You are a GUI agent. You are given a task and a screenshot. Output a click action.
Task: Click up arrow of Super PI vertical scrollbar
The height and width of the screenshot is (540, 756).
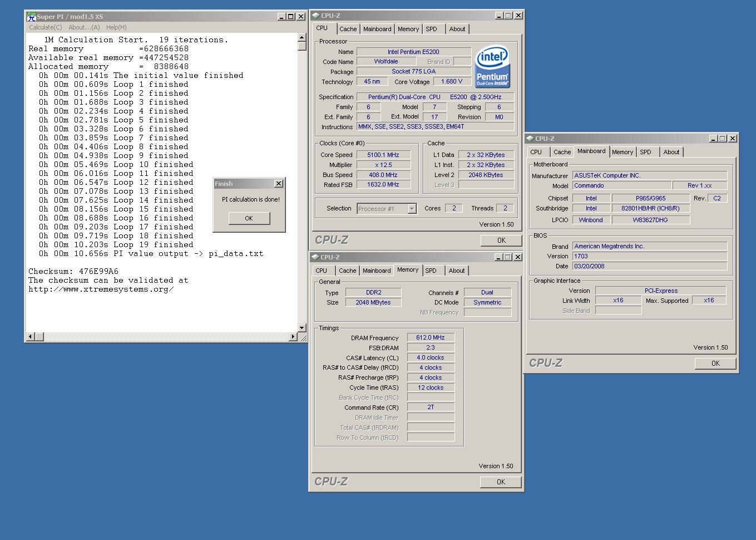tap(302, 37)
